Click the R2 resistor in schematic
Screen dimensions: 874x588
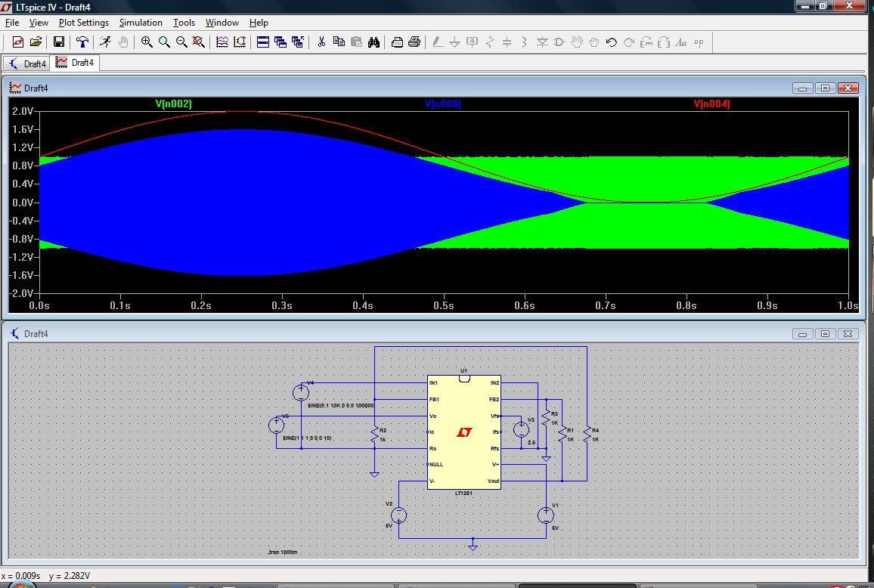375,435
